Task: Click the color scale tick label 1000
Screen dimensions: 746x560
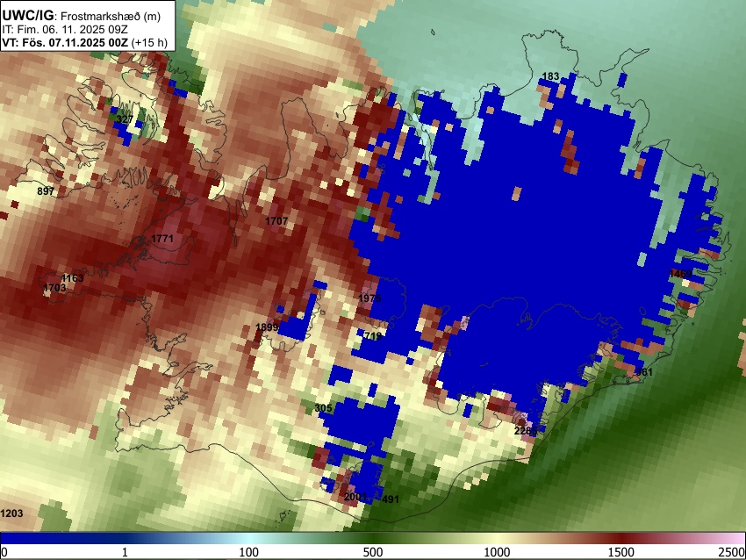Action: [x=497, y=552]
